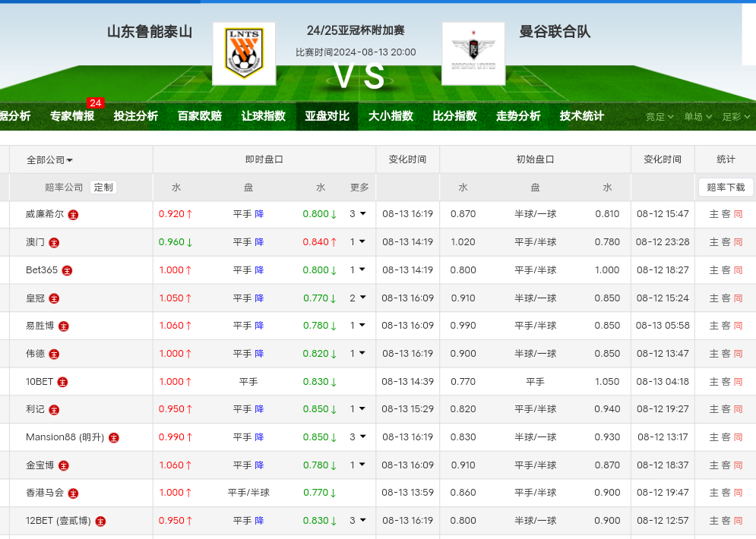View the 走势分析 tab

518,116
